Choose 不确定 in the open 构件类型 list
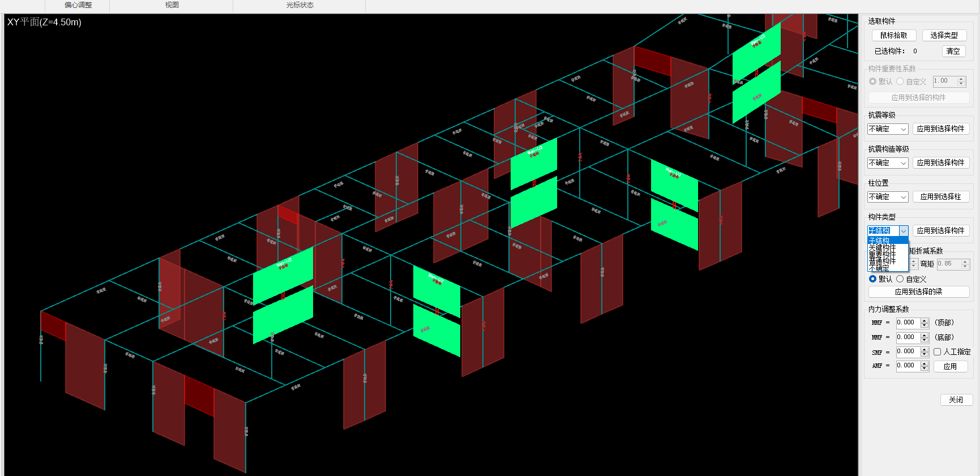 tap(880, 268)
